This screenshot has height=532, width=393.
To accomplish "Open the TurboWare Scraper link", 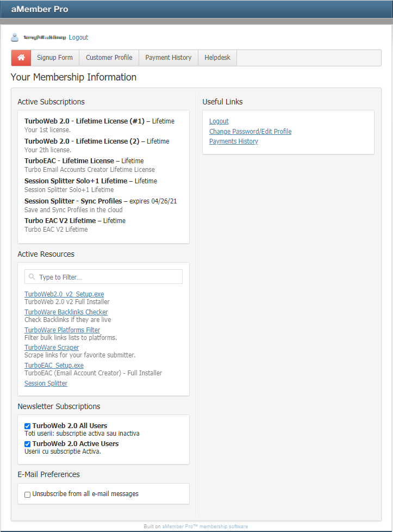I will coord(52,348).
